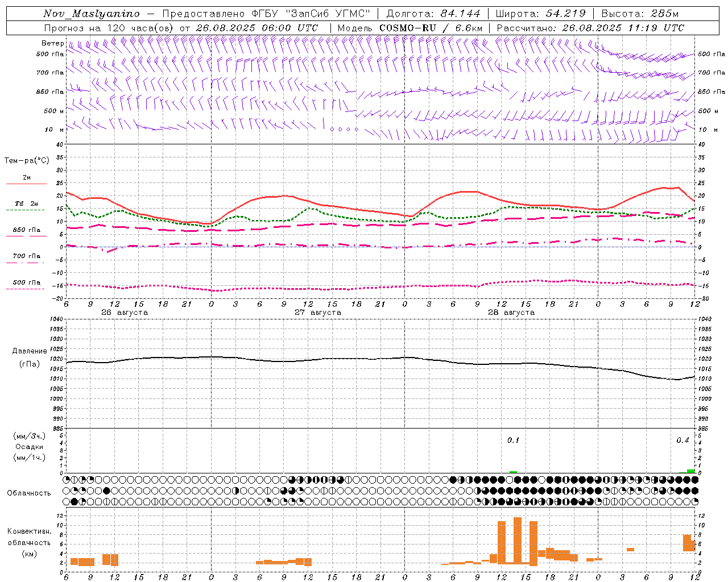The width and height of the screenshot is (728, 582).
Task: Click the Облачность row label
Action: pos(29,493)
